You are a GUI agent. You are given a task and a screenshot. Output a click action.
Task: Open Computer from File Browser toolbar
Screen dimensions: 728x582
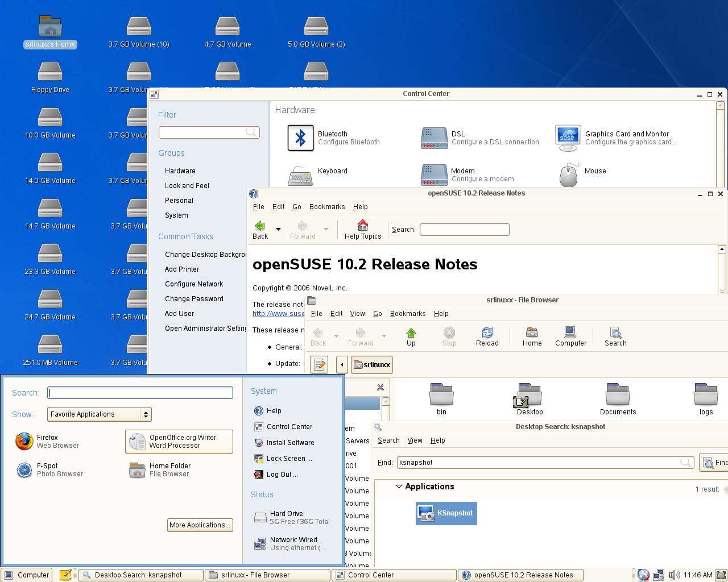[570, 336]
